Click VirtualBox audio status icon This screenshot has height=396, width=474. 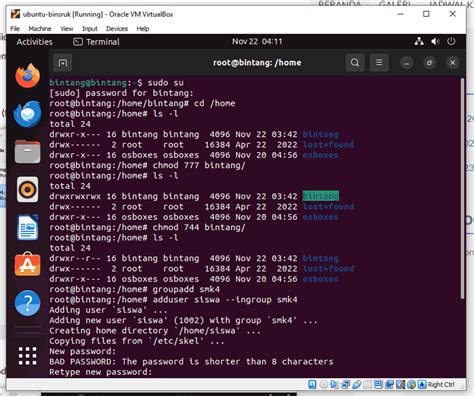pyautogui.click(x=334, y=384)
